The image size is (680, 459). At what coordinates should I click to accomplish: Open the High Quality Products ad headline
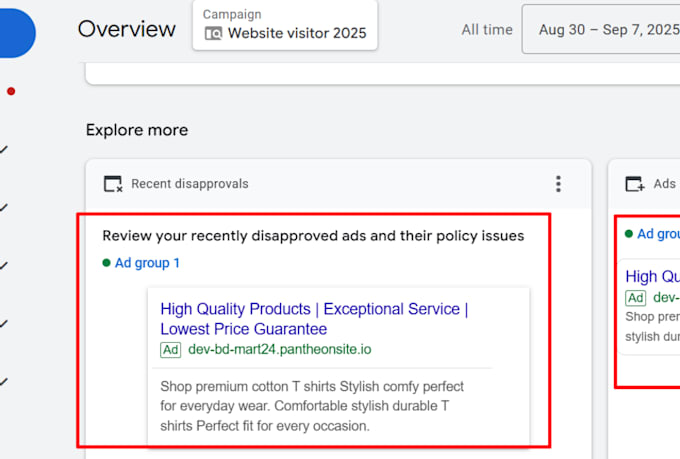(x=314, y=319)
